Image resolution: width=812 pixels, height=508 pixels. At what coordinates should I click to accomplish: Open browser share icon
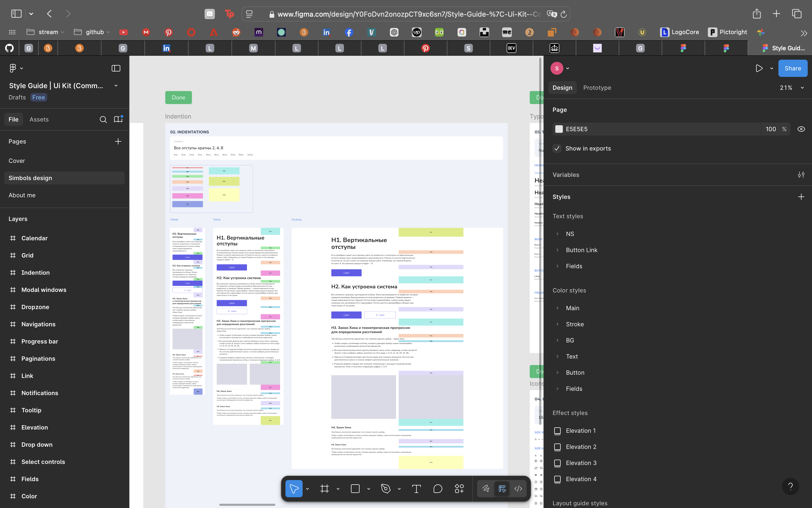tap(757, 14)
